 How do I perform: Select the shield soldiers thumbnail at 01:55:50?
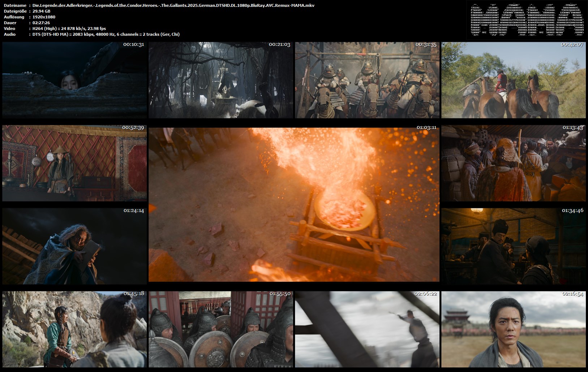221,329
